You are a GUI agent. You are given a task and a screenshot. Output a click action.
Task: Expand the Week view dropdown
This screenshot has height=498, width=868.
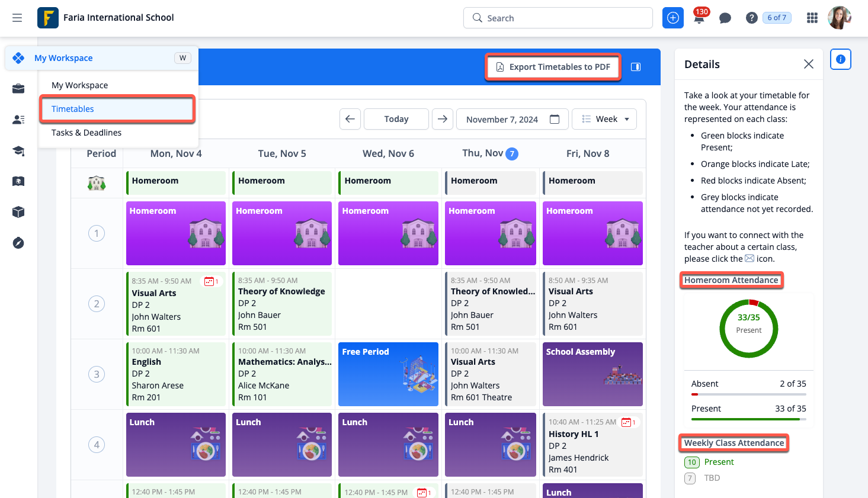tap(604, 119)
